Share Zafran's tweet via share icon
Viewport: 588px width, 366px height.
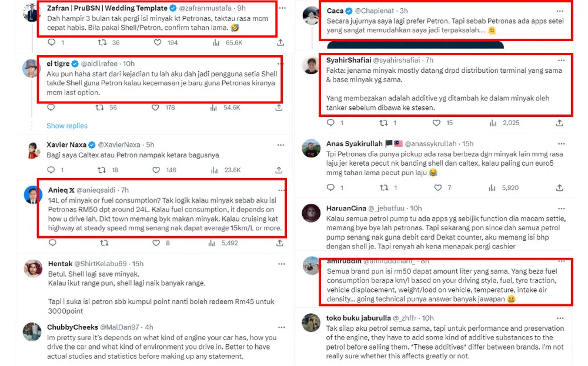[x=280, y=42]
